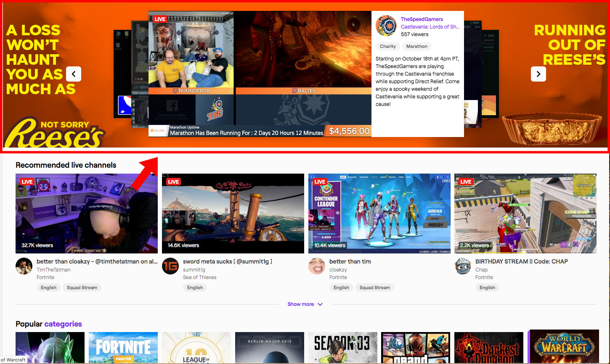The height and width of the screenshot is (364, 610).
Task: Click the left carousel chevron
Action: click(x=74, y=74)
